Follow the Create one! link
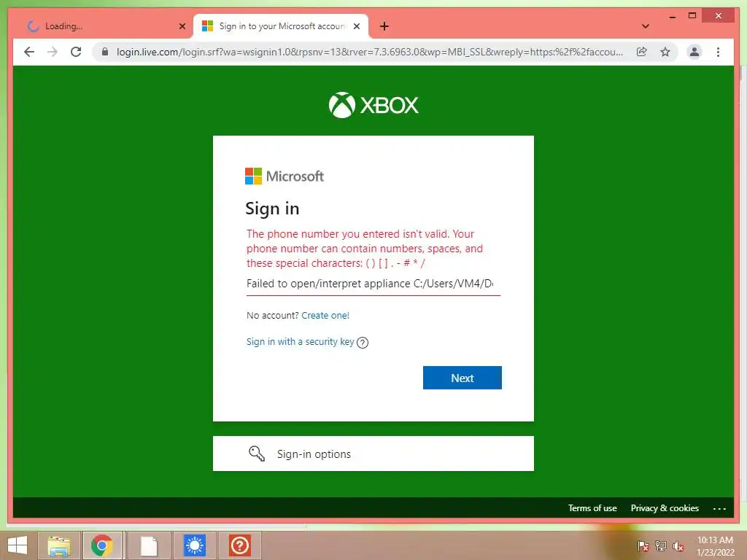 pos(325,315)
